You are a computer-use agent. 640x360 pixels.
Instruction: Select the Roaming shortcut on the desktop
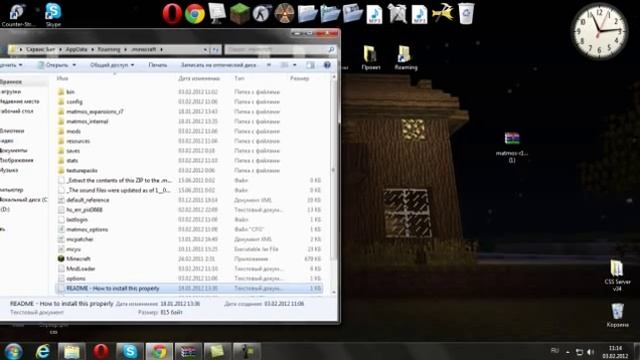[405, 58]
